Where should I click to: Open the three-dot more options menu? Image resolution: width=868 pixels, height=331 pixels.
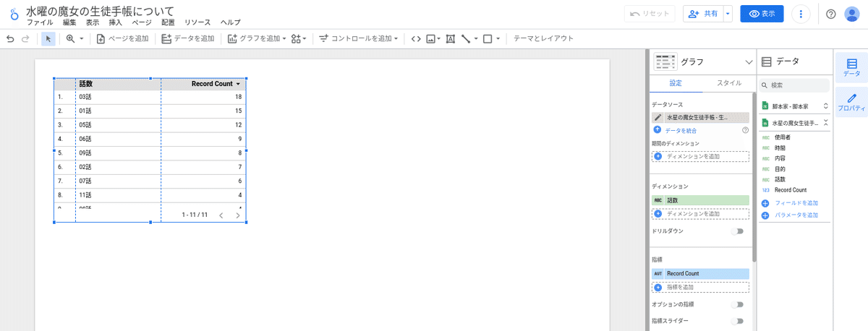click(801, 14)
